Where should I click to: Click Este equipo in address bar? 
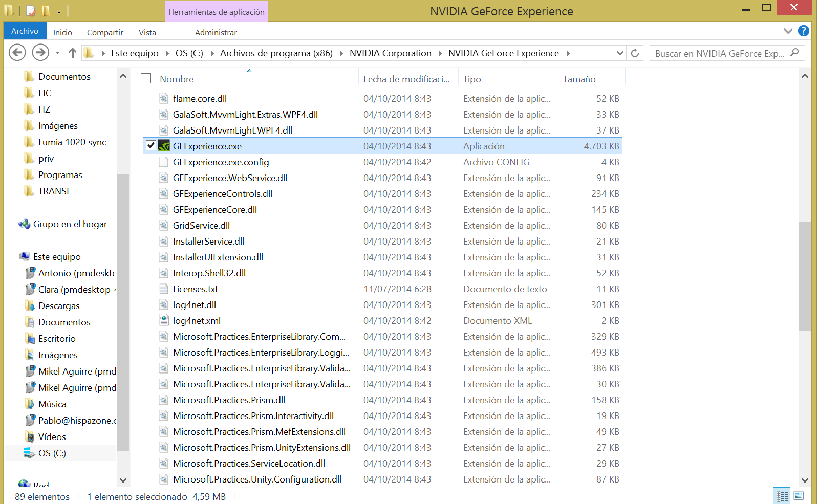[135, 53]
